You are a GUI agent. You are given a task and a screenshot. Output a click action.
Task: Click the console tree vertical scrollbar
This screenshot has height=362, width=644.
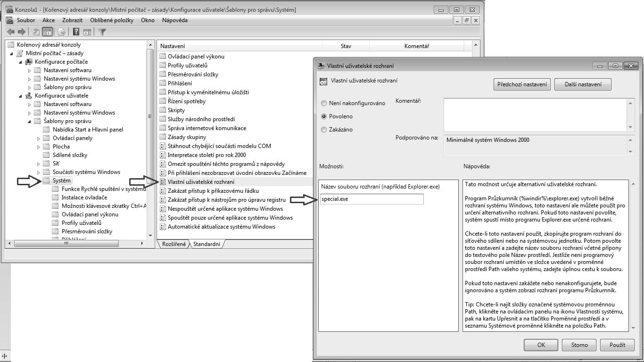click(x=150, y=139)
